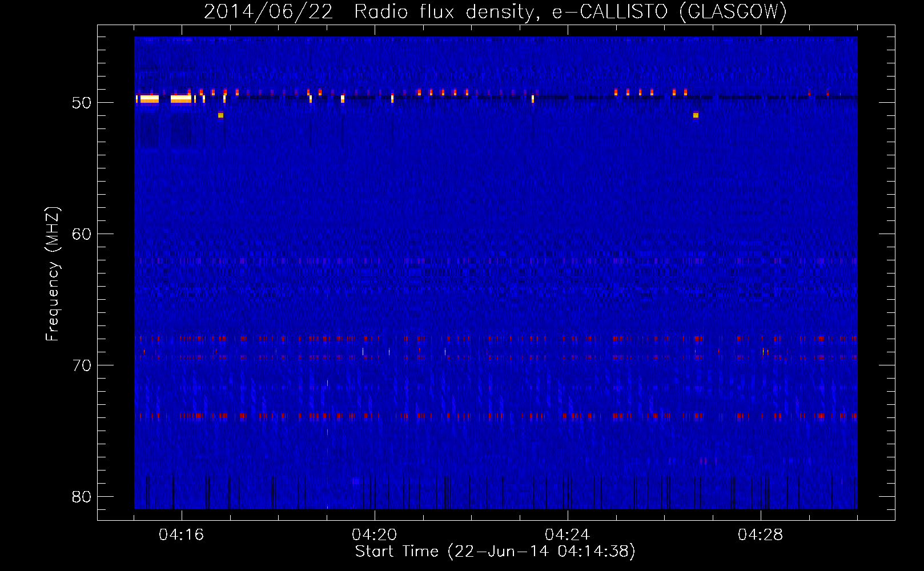
Task: Select the 04:24 time tick label
Action: (x=568, y=535)
